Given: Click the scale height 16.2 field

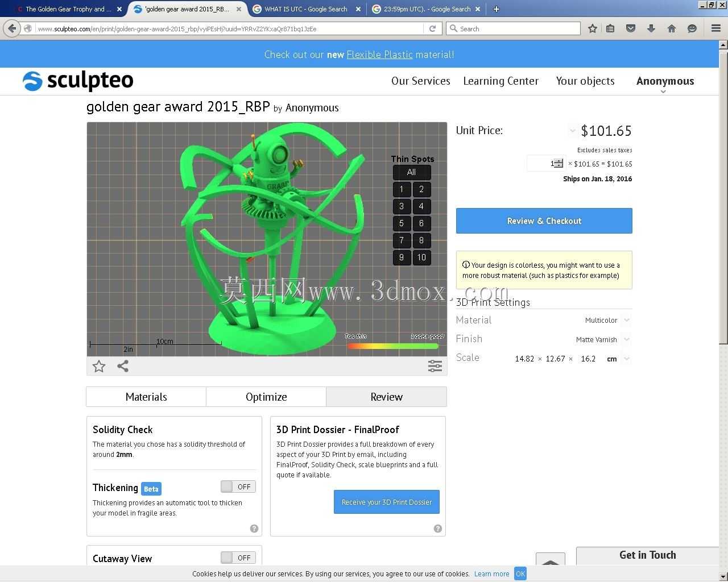Looking at the screenshot, I should 588,359.
